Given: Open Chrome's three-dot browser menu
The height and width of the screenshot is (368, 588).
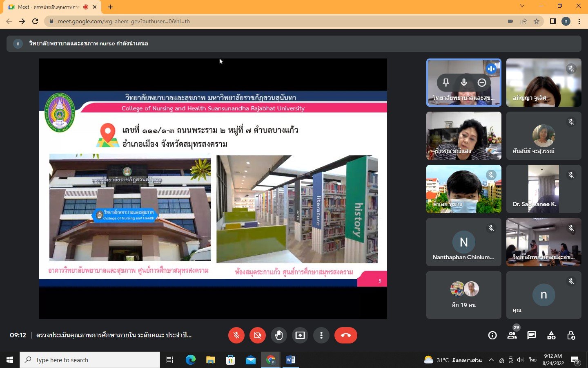Looking at the screenshot, I should tap(579, 21).
